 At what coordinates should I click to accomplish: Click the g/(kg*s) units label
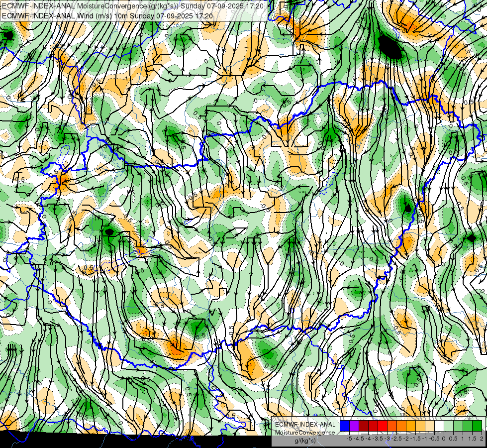305,441
